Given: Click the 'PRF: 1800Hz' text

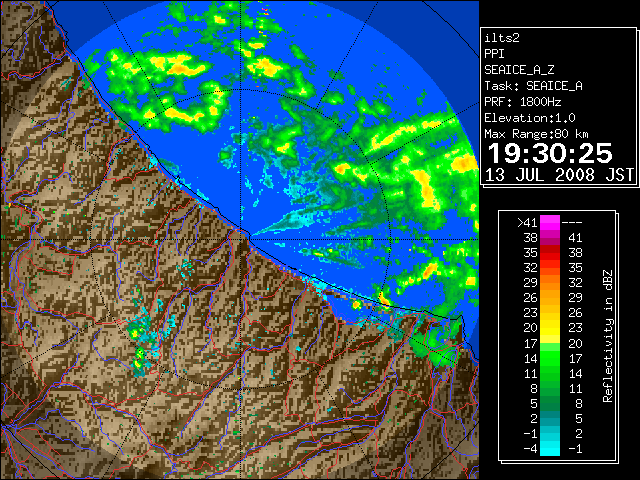Looking at the screenshot, I should 522,102.
